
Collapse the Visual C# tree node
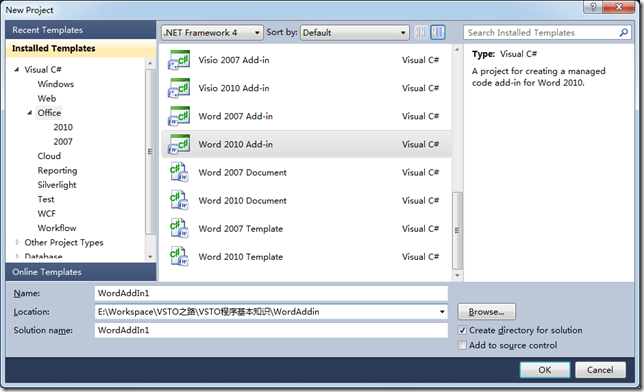(16, 69)
